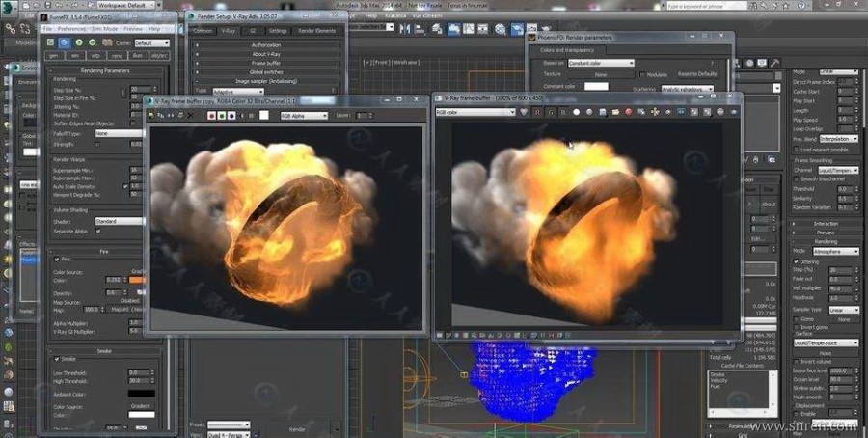The height and width of the screenshot is (438, 868).
Task: Switch to the Settings tab in Render Setup
Action: pyautogui.click(x=278, y=31)
